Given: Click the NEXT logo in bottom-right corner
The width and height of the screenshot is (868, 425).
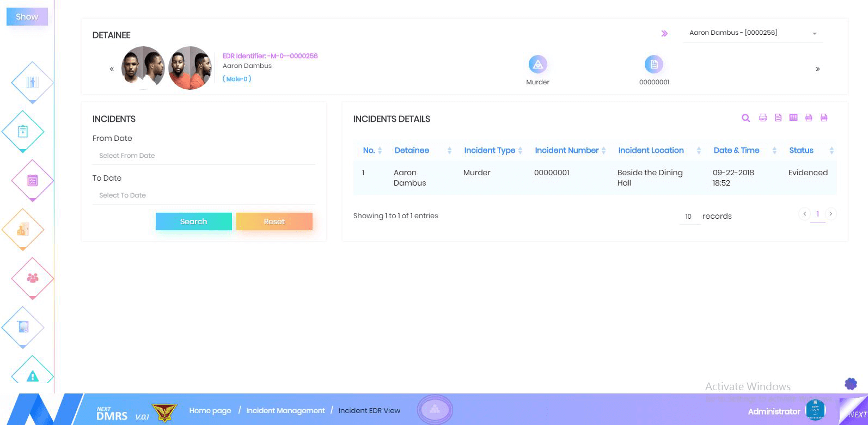Looking at the screenshot, I should click(x=854, y=411).
